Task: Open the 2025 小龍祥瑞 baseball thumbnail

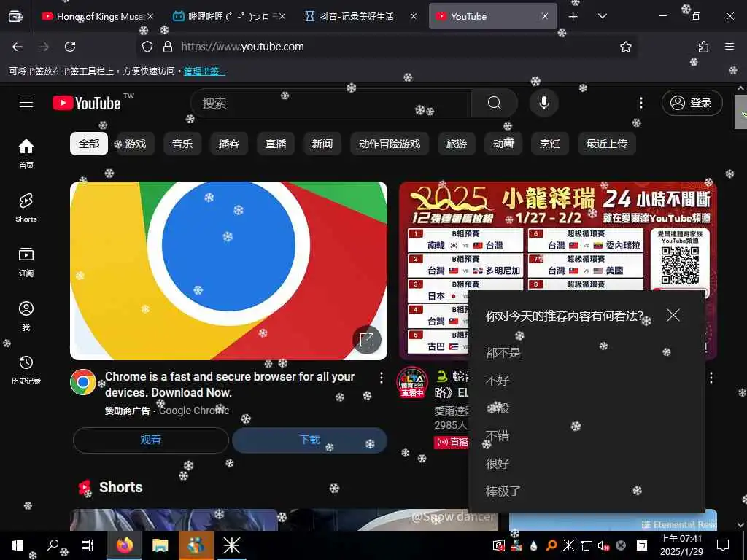Action: click(558, 236)
